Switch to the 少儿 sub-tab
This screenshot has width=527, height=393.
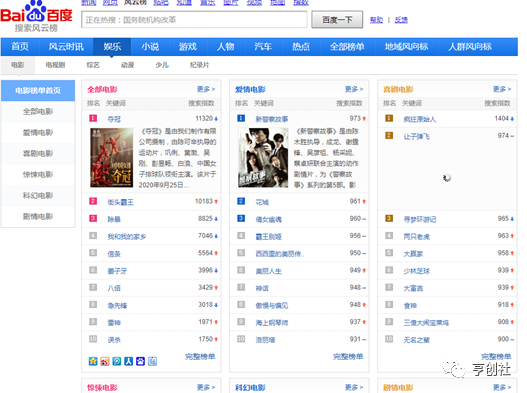click(162, 65)
